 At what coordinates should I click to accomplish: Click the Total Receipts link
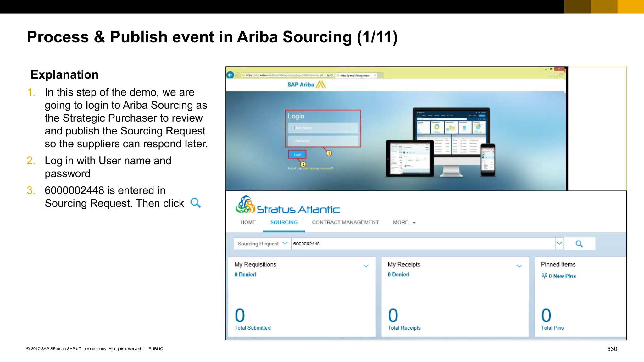coord(404,328)
